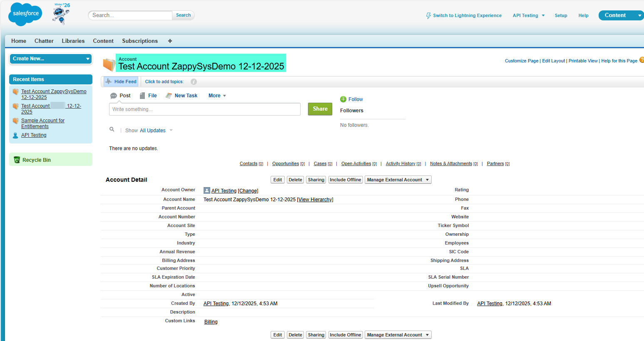Screen dimensions: 644x341
Task: Select the New Task icon in feed
Action: tap(169, 96)
